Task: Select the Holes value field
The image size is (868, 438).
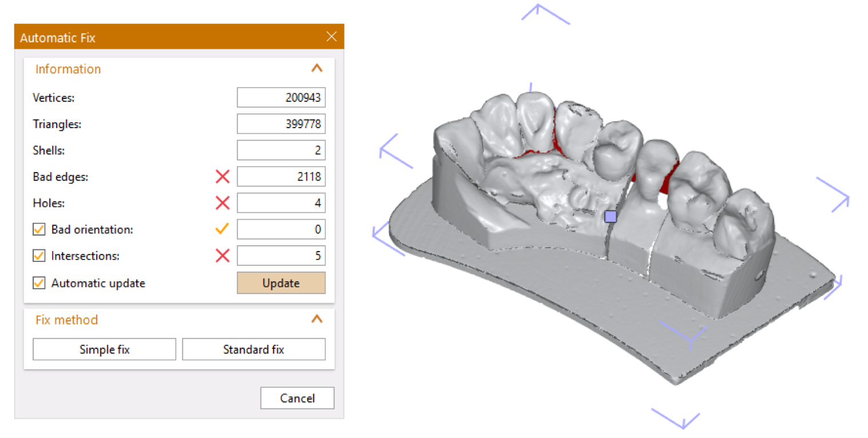Action: 281,203
